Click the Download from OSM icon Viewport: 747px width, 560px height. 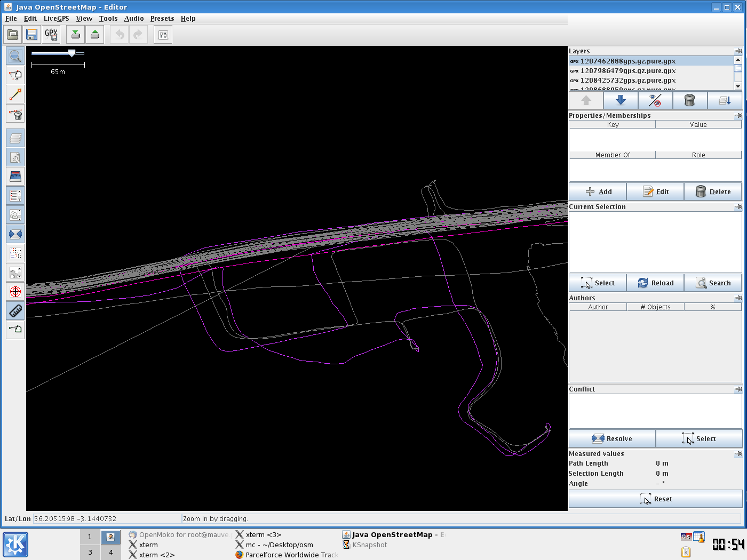76,35
